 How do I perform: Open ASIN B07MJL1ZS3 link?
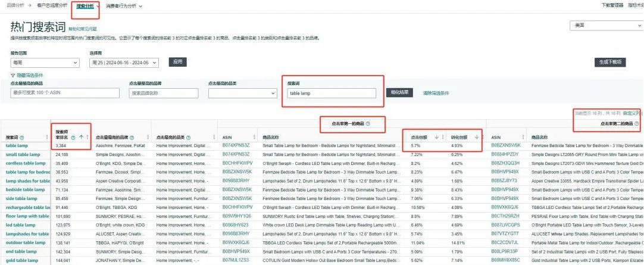pos(236,260)
